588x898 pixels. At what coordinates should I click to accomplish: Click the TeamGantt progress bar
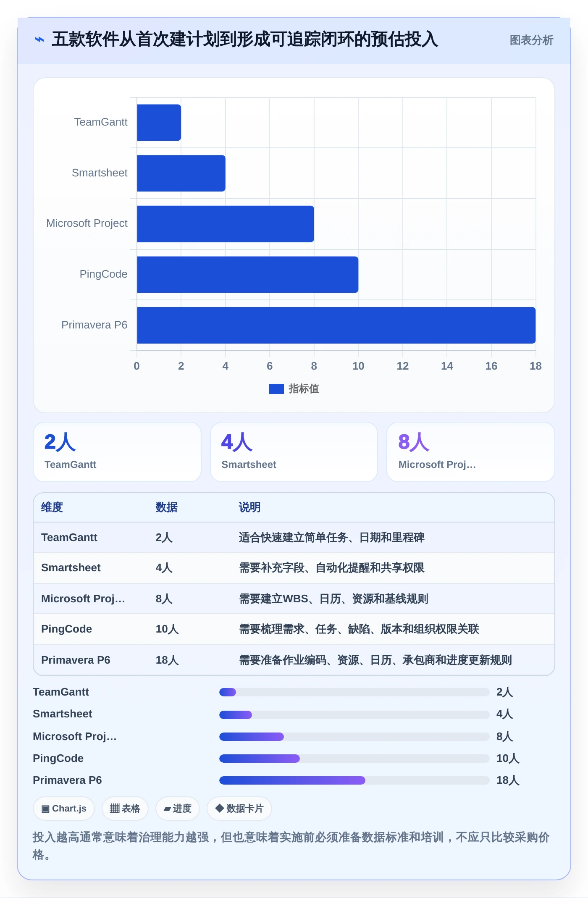click(x=354, y=692)
